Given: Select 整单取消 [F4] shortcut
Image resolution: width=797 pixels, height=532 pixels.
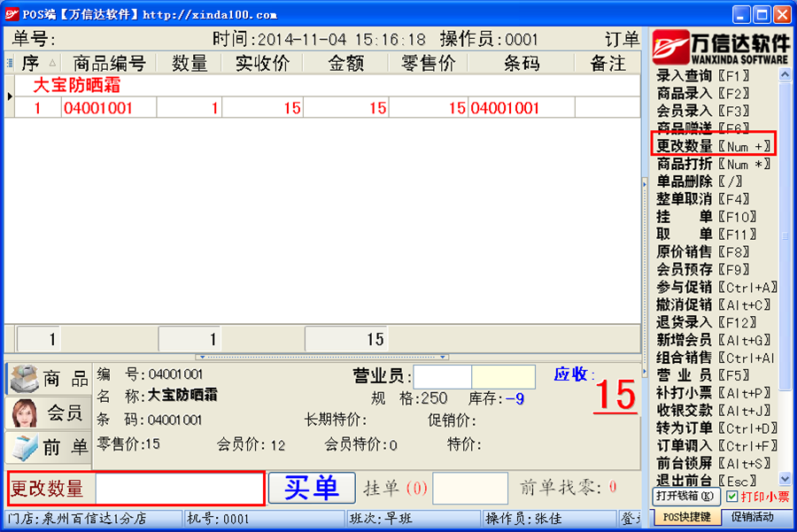Looking at the screenshot, I should (x=703, y=199).
